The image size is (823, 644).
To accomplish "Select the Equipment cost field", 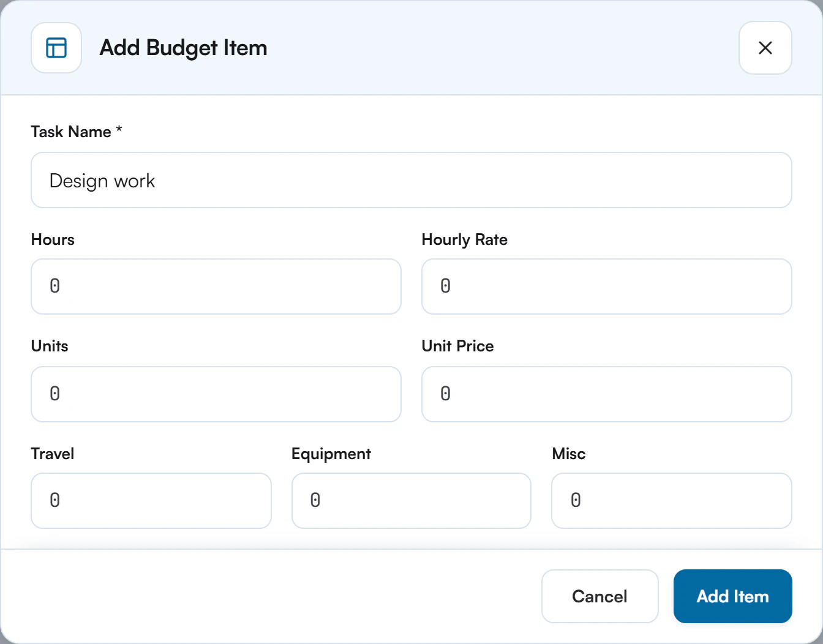I will click(x=411, y=501).
